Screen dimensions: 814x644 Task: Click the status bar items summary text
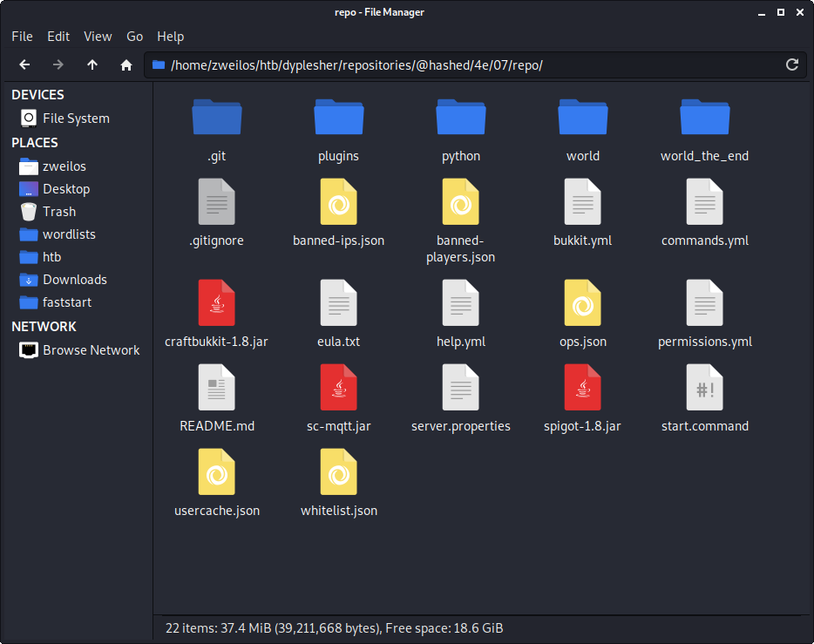pyautogui.click(x=335, y=628)
